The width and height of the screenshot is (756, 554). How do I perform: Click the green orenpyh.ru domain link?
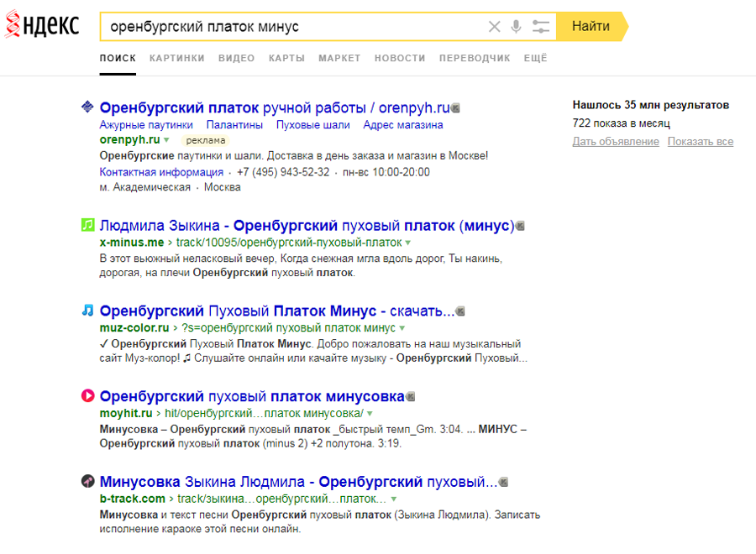[129, 139]
